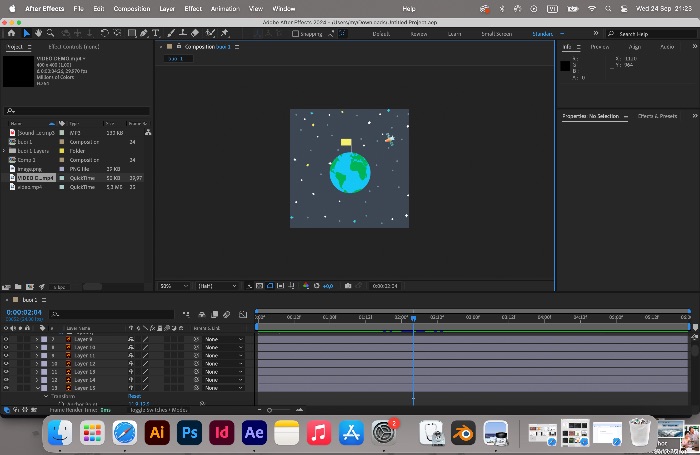Enable the Snapping checkbox
The width and height of the screenshot is (700, 455).
coord(295,33)
